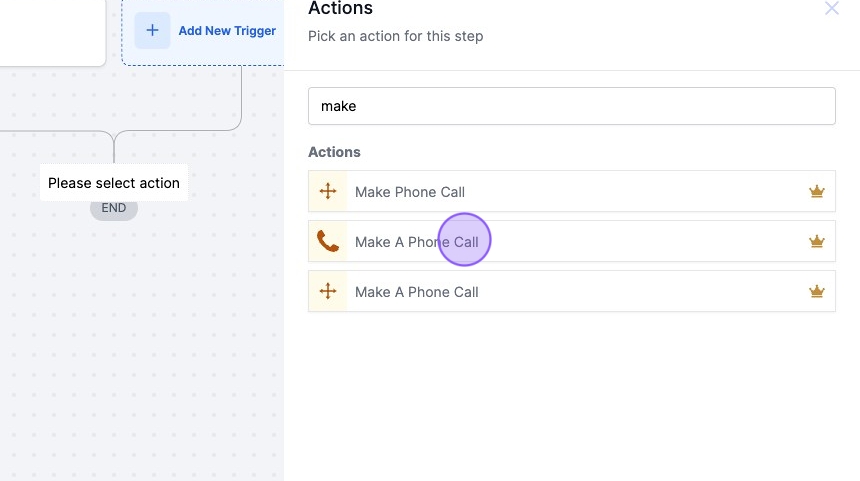Click crown on arrows-icon "Make A Phone Call" row
The height and width of the screenshot is (481, 860).
point(816,292)
